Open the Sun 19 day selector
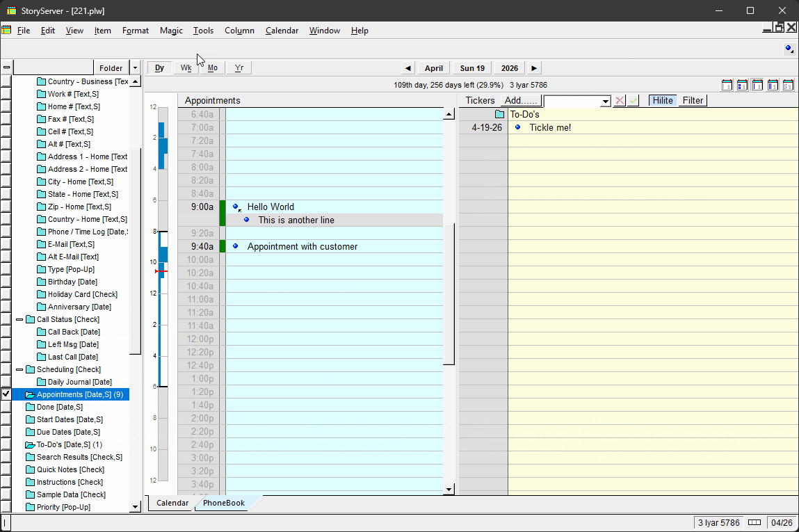The height and width of the screenshot is (532, 799). tap(472, 67)
